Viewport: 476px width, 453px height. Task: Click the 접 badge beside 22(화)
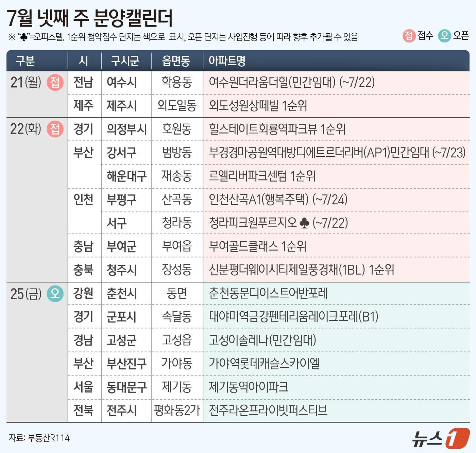pyautogui.click(x=55, y=129)
